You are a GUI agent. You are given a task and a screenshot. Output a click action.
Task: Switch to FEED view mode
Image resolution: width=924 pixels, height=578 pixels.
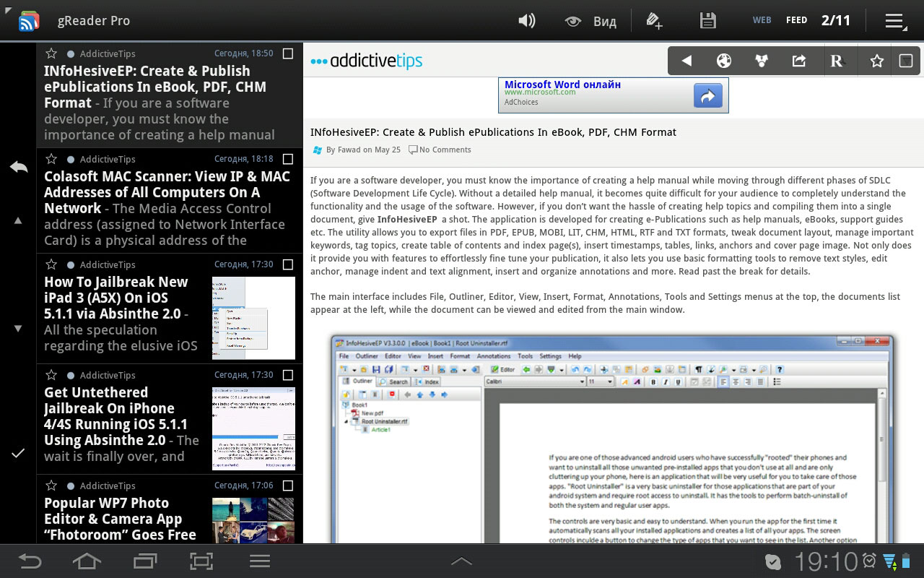796,20
